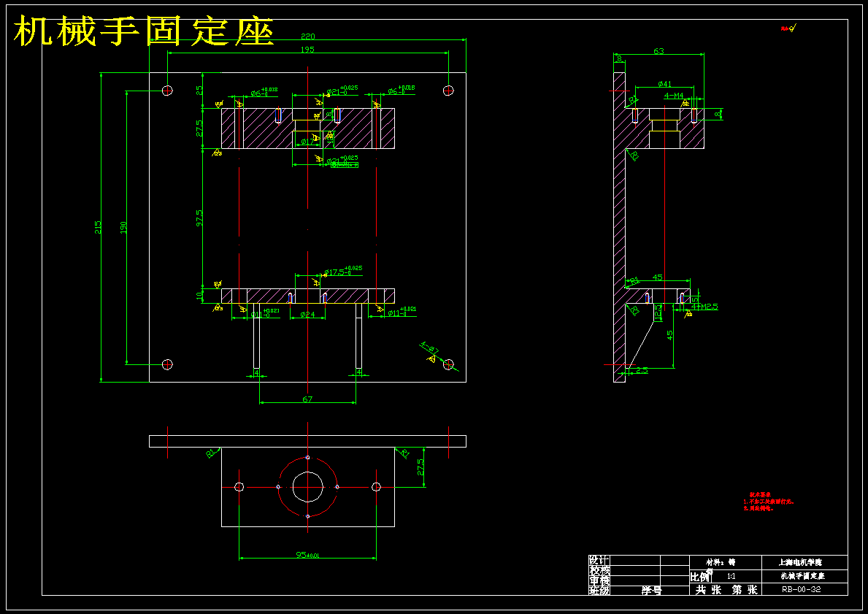
Task: Select the hole spacing dimension 195
Action: pyautogui.click(x=308, y=49)
